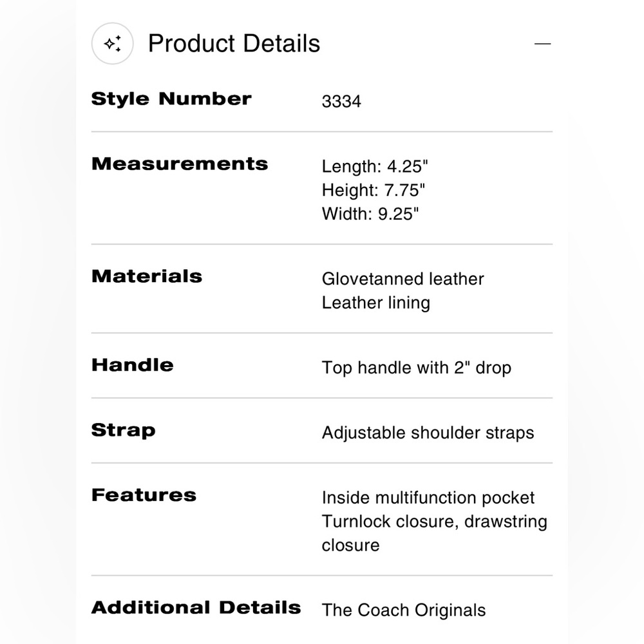This screenshot has height=644, width=644.
Task: Click the Style Number label
Action: (171, 99)
